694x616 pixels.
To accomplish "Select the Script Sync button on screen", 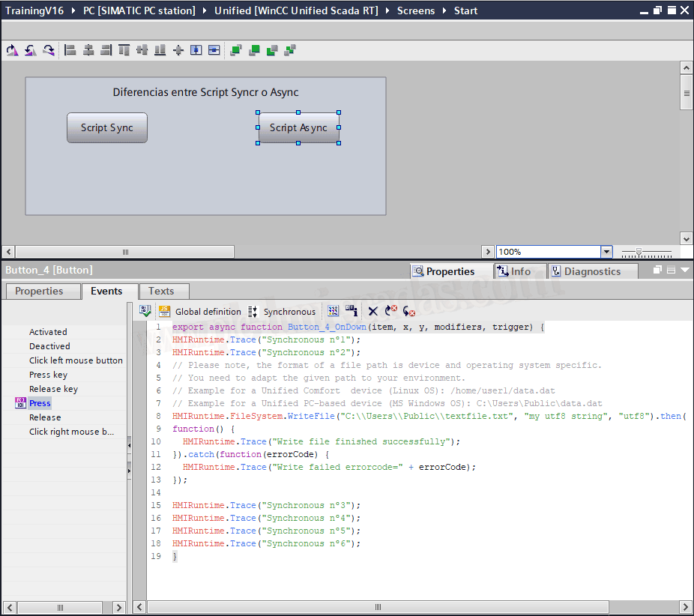I will click(x=107, y=127).
